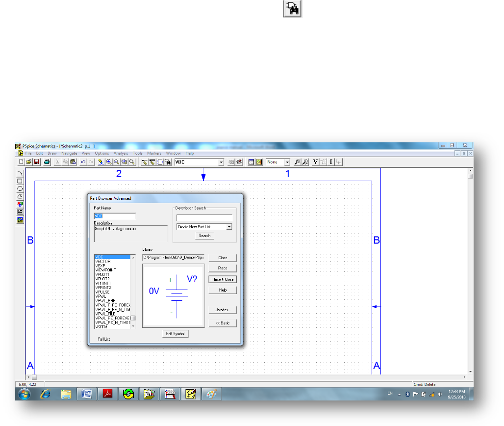
Task: Select the Insert Picture tool
Action: point(20,220)
